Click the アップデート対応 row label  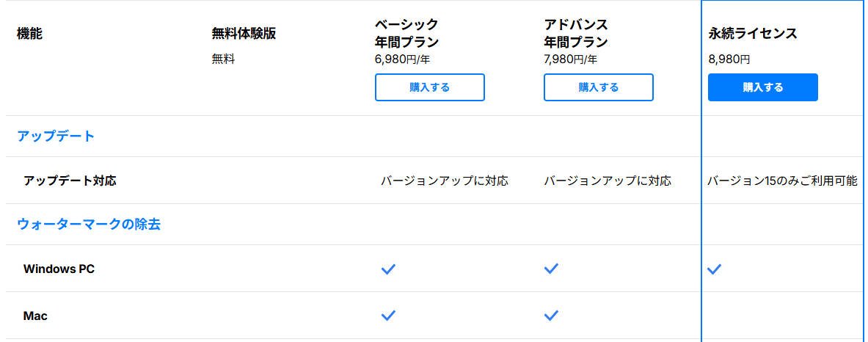[70, 181]
